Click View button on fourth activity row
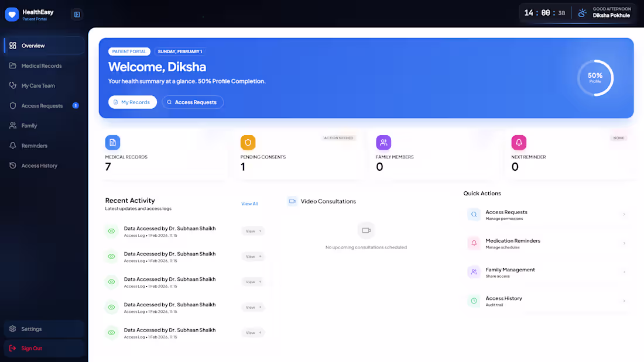This screenshot has width=644, height=362. 253,308
